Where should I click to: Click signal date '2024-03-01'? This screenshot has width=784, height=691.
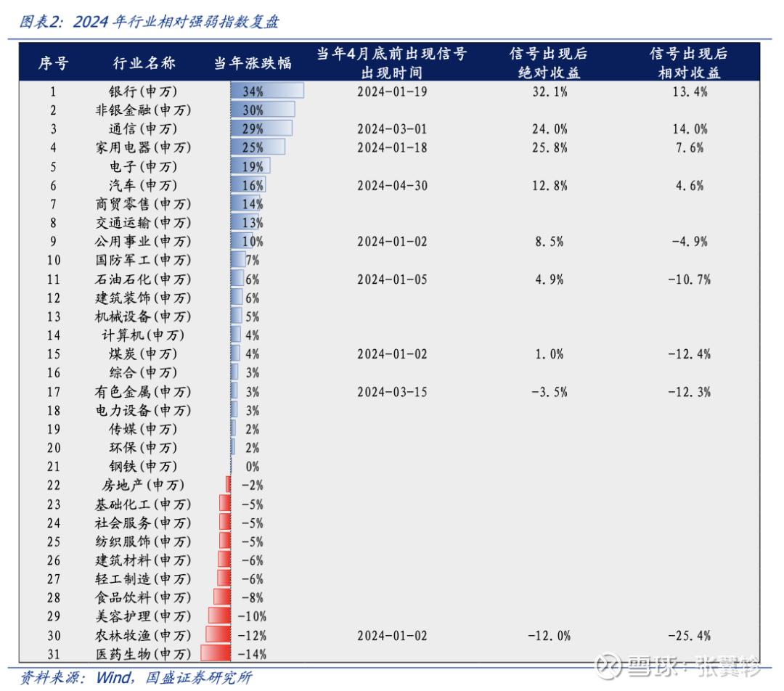[x=392, y=129]
